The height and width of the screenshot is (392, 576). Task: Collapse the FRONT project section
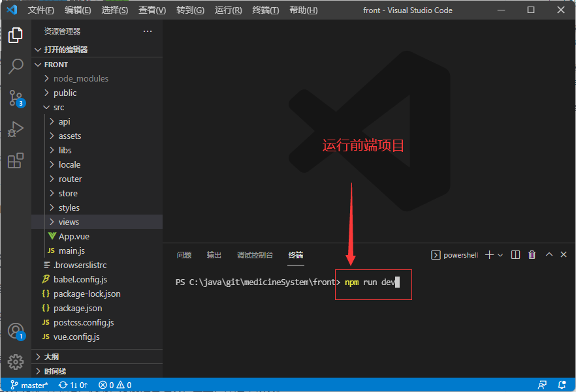click(97, 65)
